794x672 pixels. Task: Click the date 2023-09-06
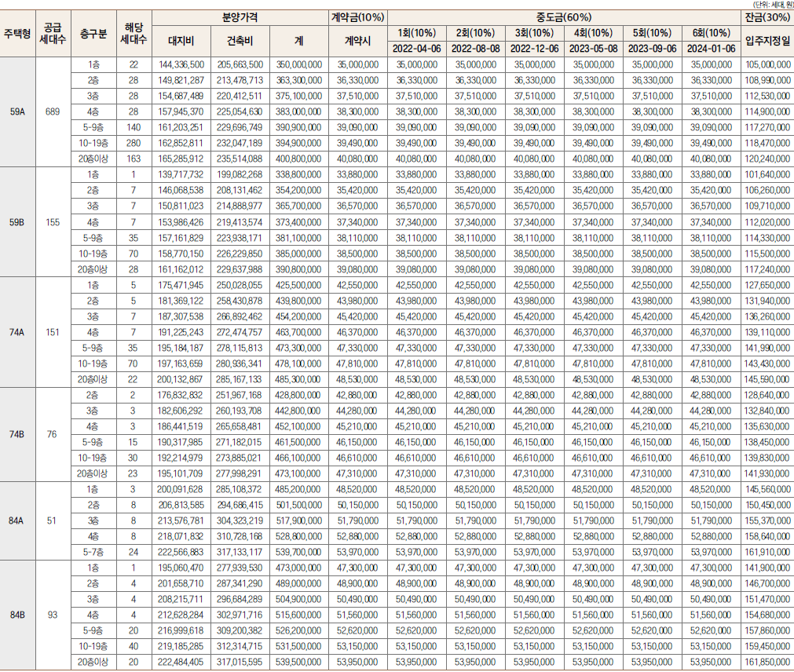(652, 49)
